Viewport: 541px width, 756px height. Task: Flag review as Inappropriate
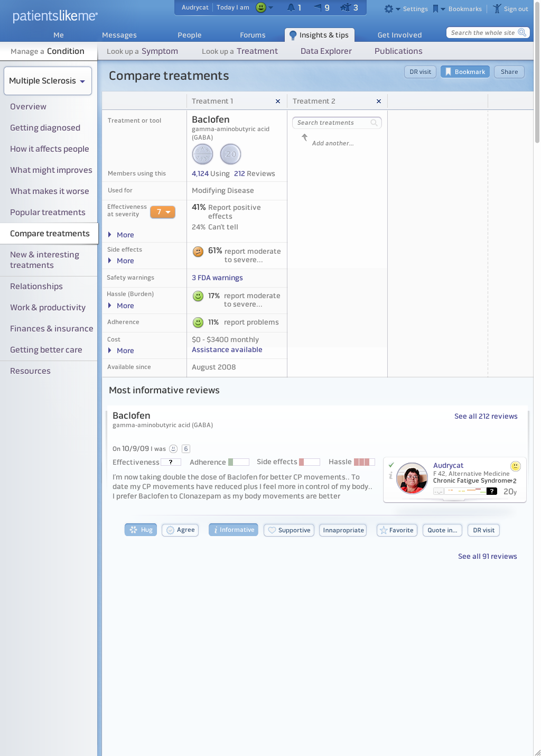click(x=343, y=530)
